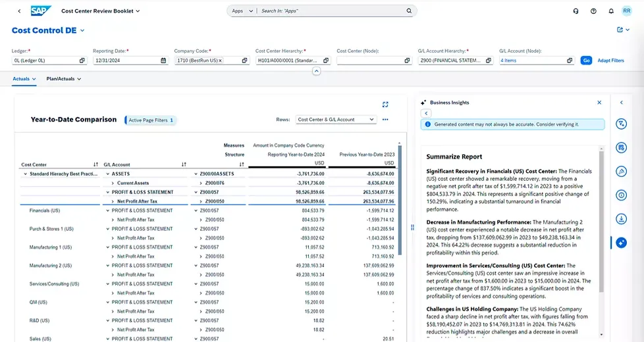Image resolution: width=644 pixels, height=342 pixels.
Task: Open value help for Cost Center (Node)
Action: 407,61
